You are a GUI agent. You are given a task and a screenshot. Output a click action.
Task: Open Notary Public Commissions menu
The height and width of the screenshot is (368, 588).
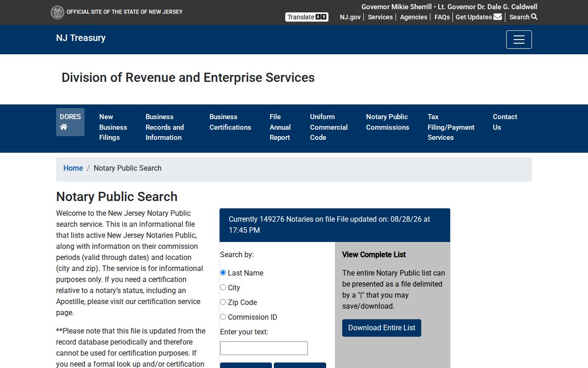(388, 122)
